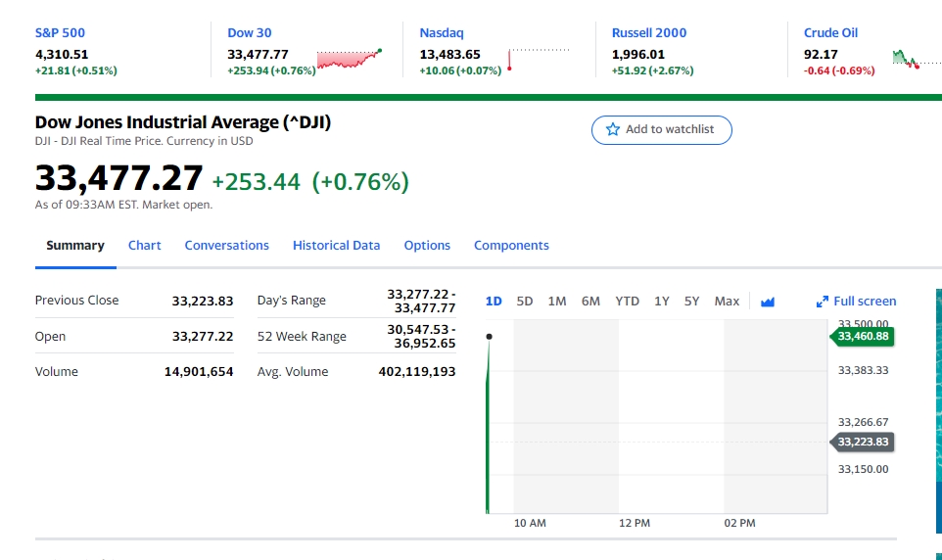This screenshot has width=942, height=560.
Task: Click the Add to watchlist button
Action: click(x=661, y=130)
